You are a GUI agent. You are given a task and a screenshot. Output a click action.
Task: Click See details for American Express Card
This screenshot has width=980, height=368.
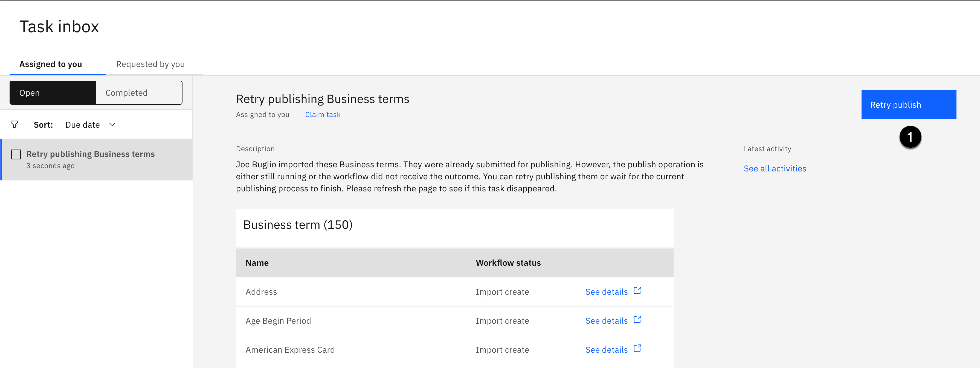(x=606, y=350)
